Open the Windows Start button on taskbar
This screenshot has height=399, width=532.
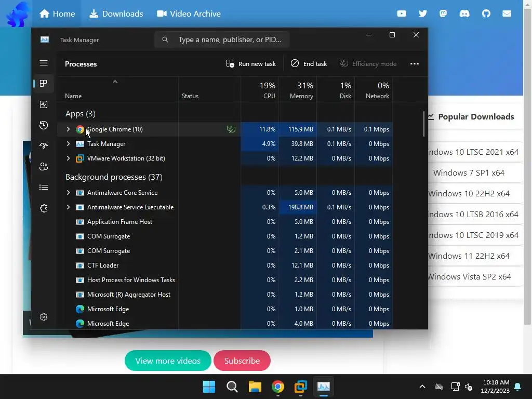click(209, 387)
